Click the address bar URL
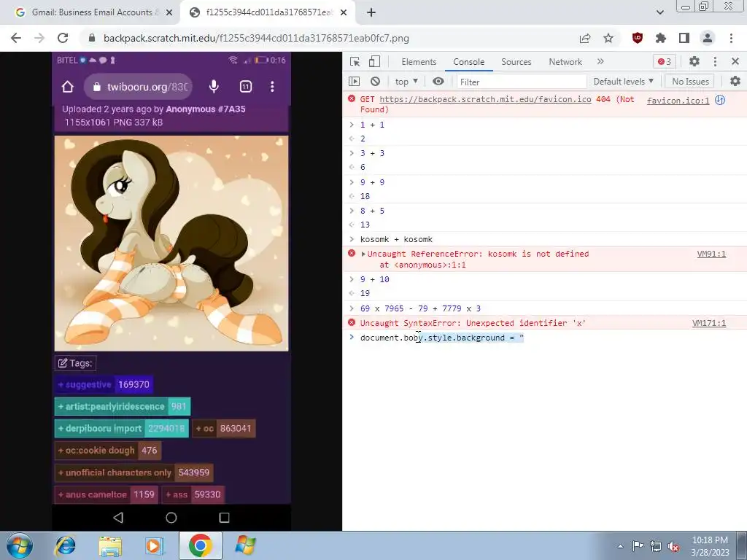 [256, 38]
